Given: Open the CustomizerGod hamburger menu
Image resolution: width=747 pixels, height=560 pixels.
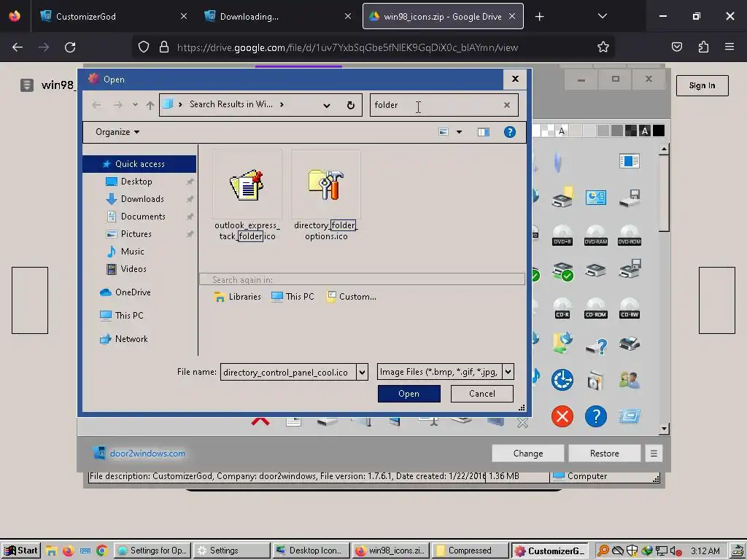Looking at the screenshot, I should (654, 454).
